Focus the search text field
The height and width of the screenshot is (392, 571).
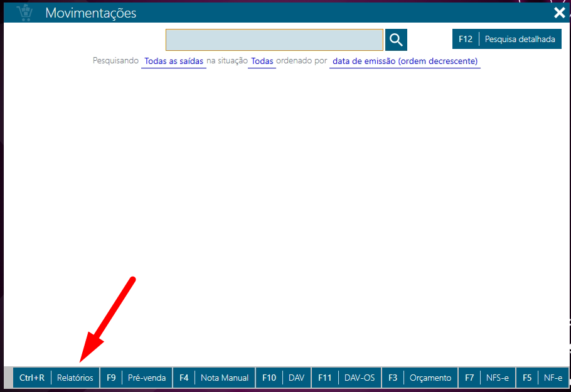click(274, 40)
